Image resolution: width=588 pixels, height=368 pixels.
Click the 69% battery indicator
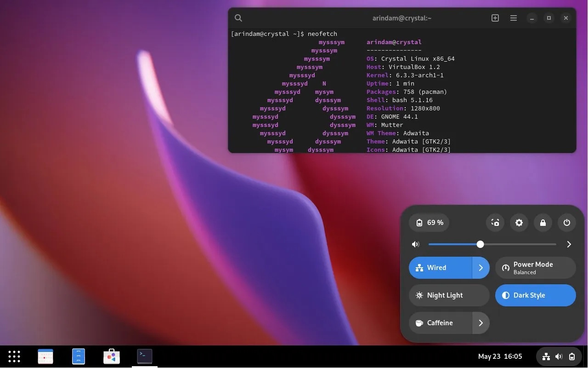tap(429, 223)
